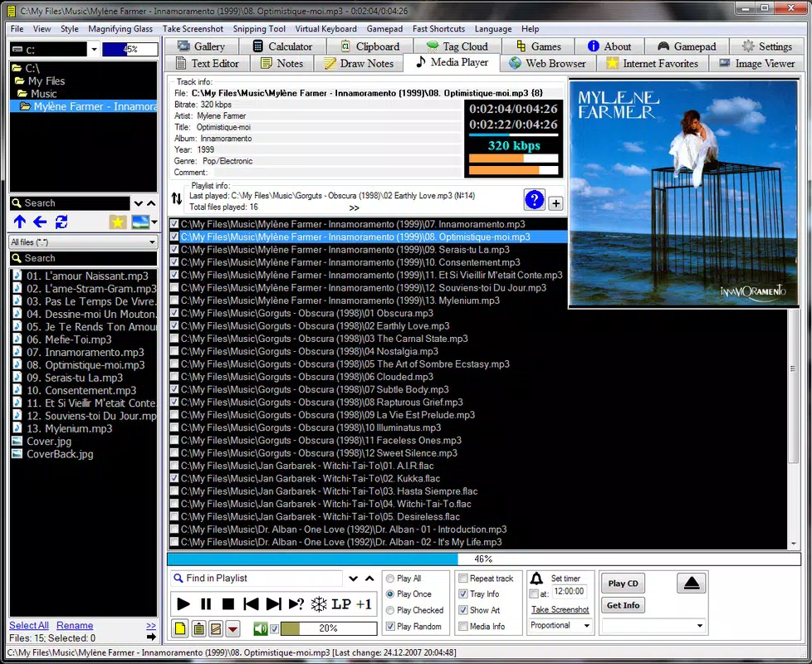Click the LP last played icon
Screen dimensions: 812x664
(x=341, y=604)
